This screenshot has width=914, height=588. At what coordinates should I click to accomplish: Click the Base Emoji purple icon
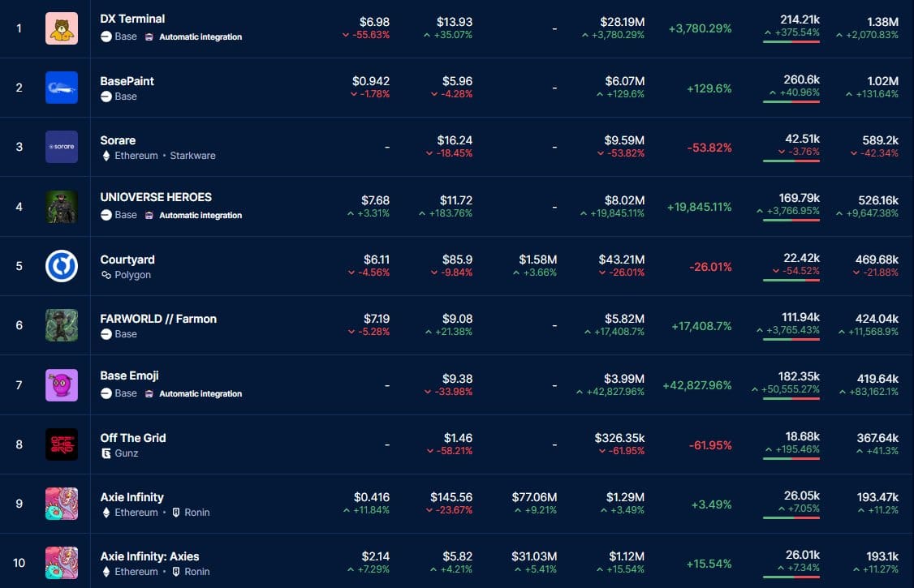pos(62,384)
